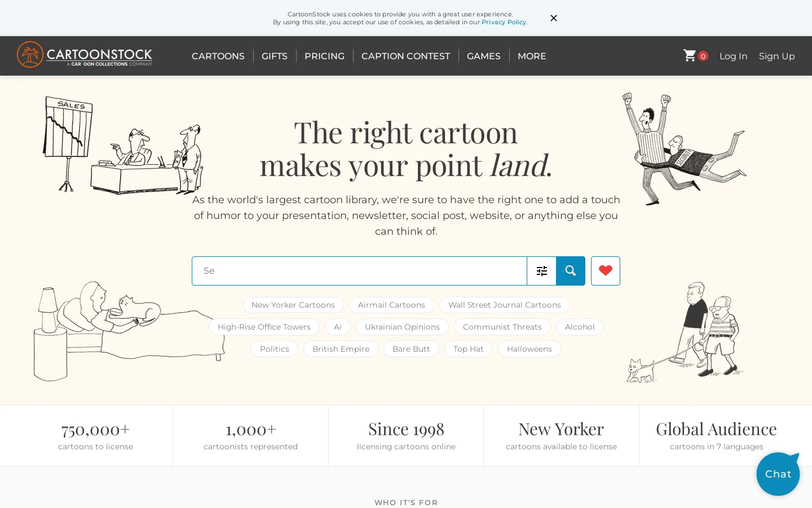
Task: Open the search filter sliders icon
Action: click(542, 271)
